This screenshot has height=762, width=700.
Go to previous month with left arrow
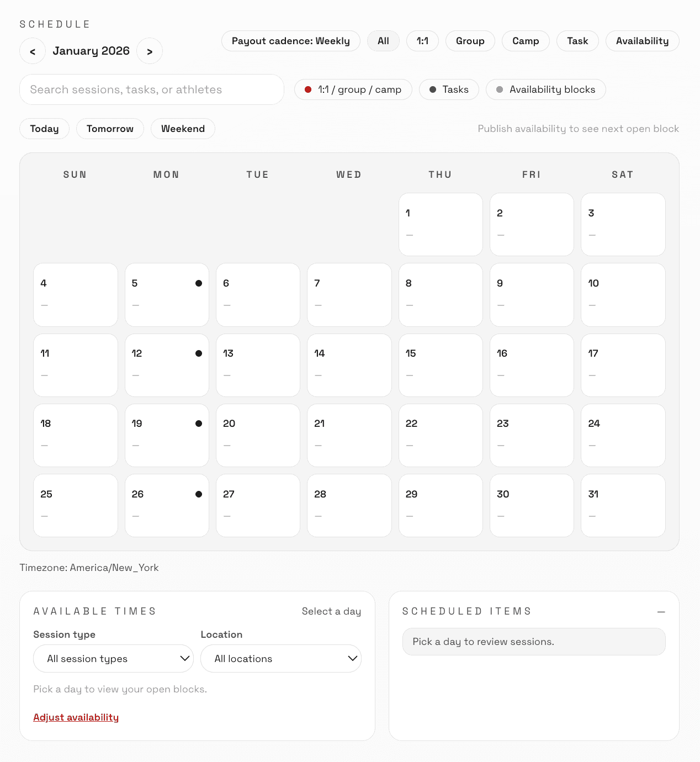(33, 51)
